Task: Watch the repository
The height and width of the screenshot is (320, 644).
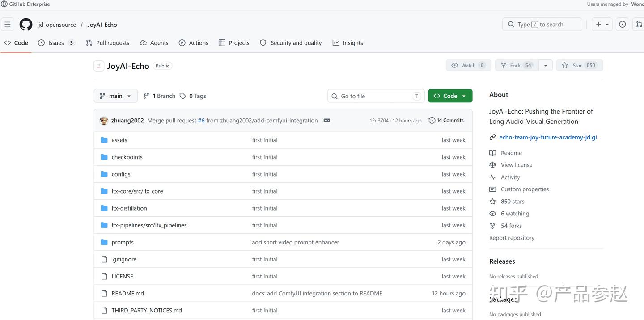Action: 469,65
